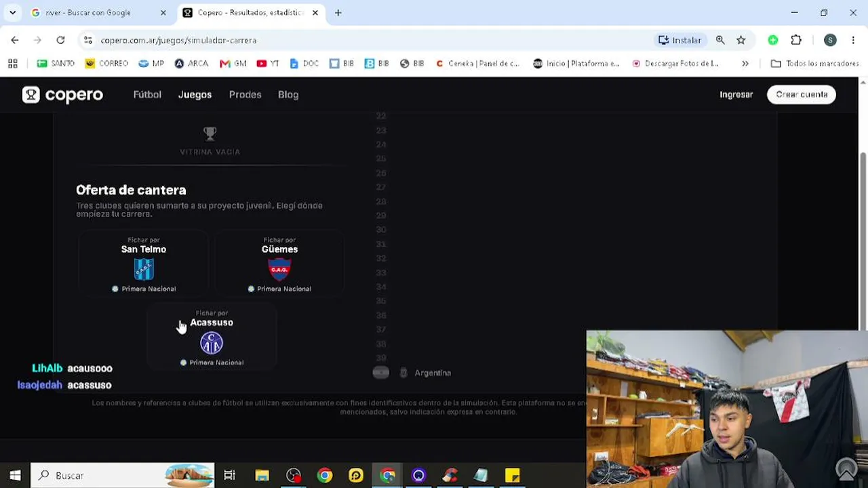Close the 'river - Buscar con Google' tab
The height and width of the screenshot is (488, 868).
(x=163, y=13)
